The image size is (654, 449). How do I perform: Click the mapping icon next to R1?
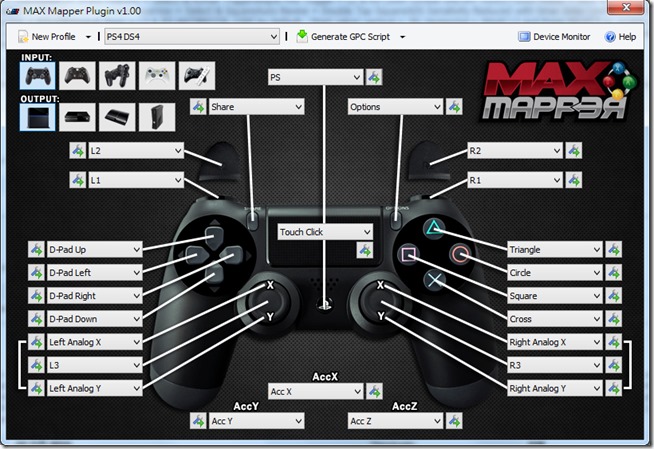(x=574, y=180)
